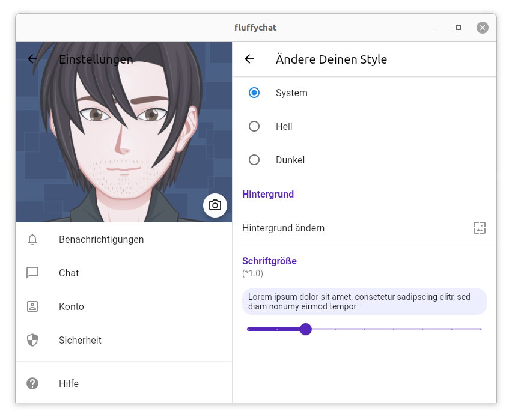The width and height of the screenshot is (512, 420).
Task: Open the Hilfe entry
Action: pyautogui.click(x=69, y=383)
